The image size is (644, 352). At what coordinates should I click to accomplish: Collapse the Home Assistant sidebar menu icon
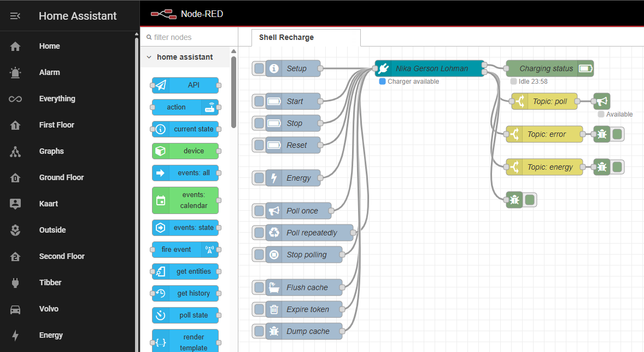point(15,16)
